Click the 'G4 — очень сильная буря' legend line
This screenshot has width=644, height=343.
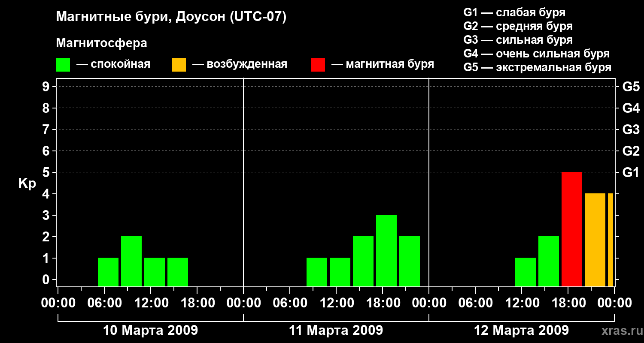tap(536, 54)
